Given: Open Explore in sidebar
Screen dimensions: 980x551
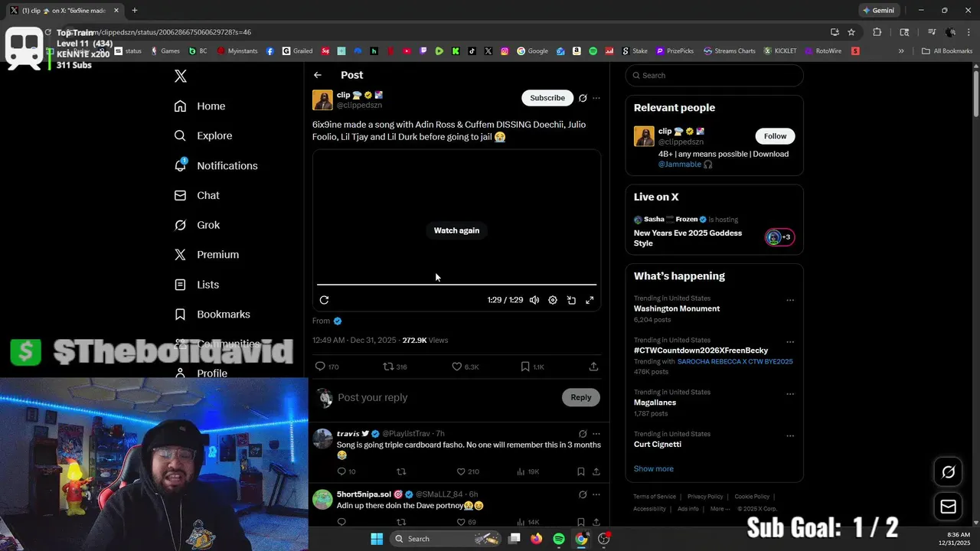Looking at the screenshot, I should (203, 135).
